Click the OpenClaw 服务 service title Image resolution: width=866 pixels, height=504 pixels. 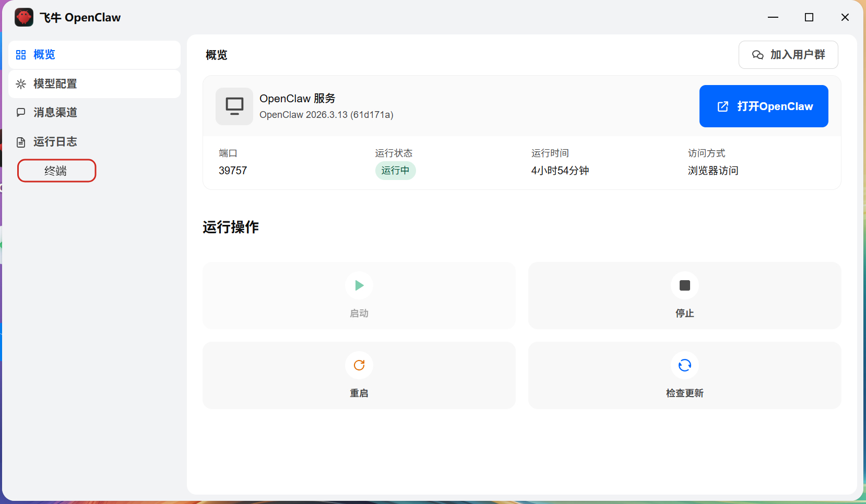pyautogui.click(x=298, y=99)
